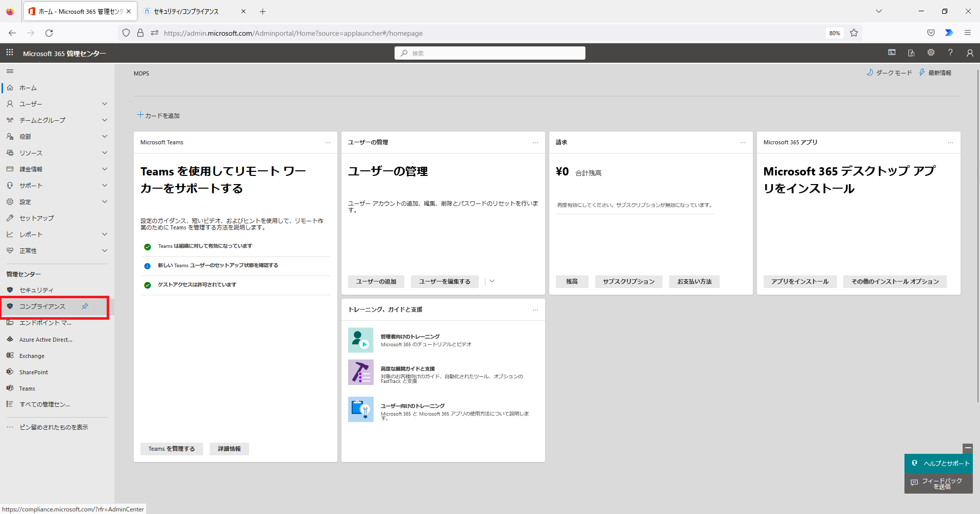The height and width of the screenshot is (514, 980).
Task: Click the pin icon next to コンプライアンス
Action: pyautogui.click(x=85, y=306)
